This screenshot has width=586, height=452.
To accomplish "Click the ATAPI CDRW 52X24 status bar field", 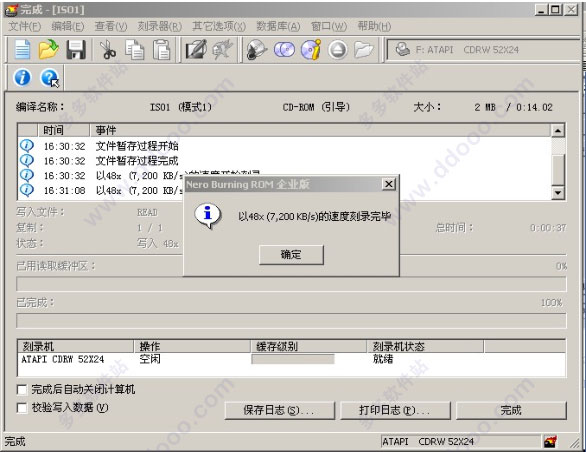I will pos(460,442).
